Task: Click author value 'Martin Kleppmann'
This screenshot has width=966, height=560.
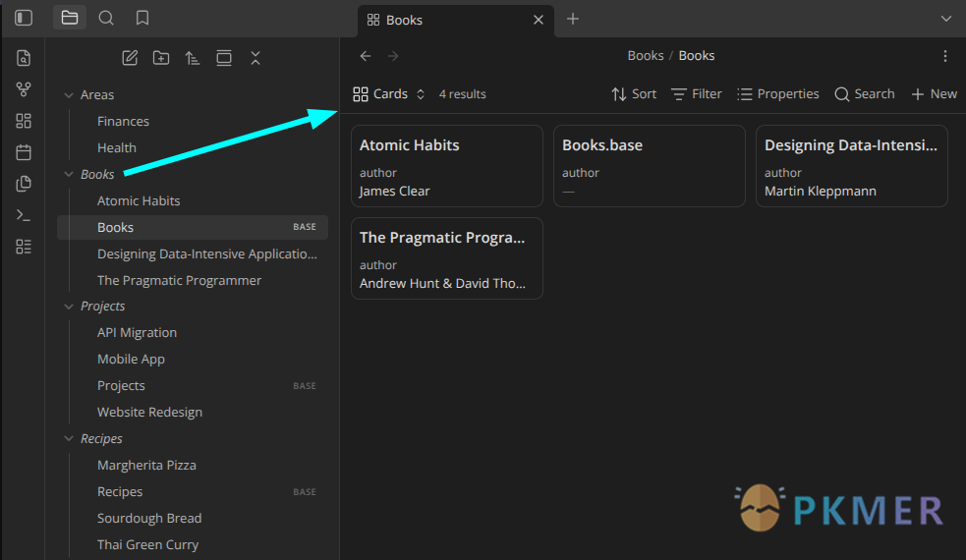Action: (820, 191)
